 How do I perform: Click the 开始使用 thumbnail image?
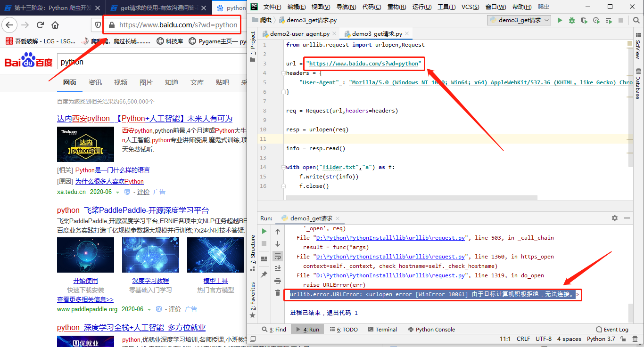[x=85, y=255]
